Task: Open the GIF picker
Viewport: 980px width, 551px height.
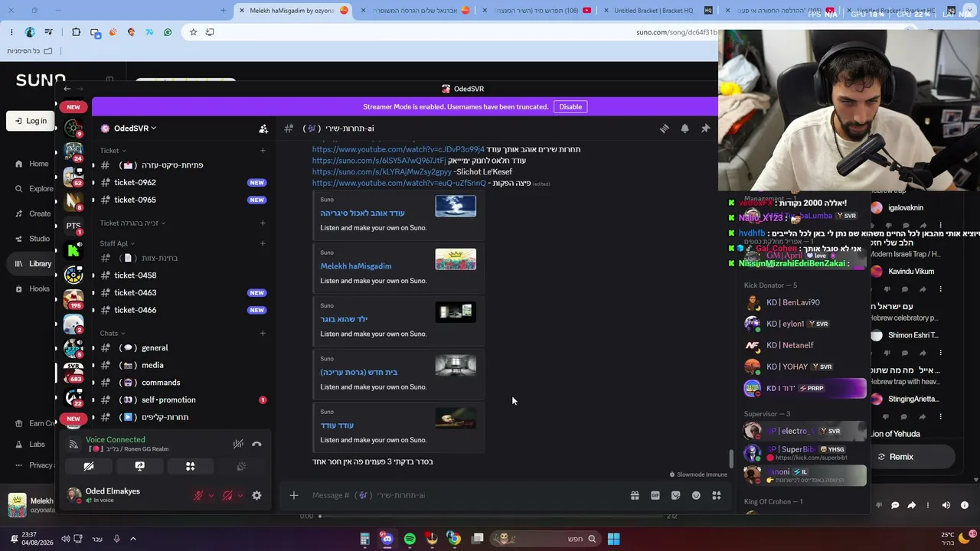Action: coord(655,496)
